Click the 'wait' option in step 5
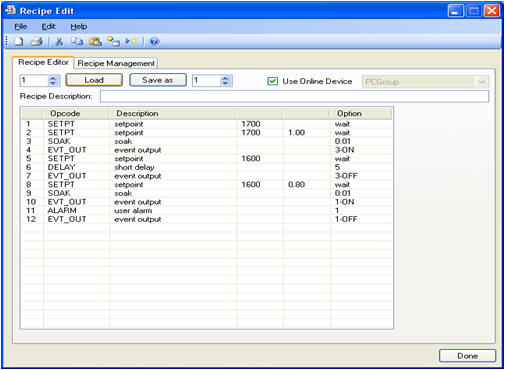This screenshot has height=370, width=505. 342,159
